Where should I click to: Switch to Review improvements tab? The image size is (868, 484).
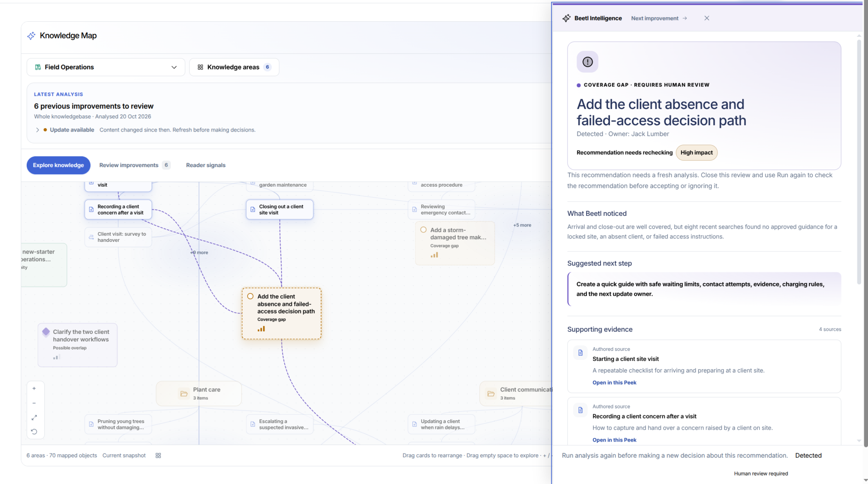point(135,165)
